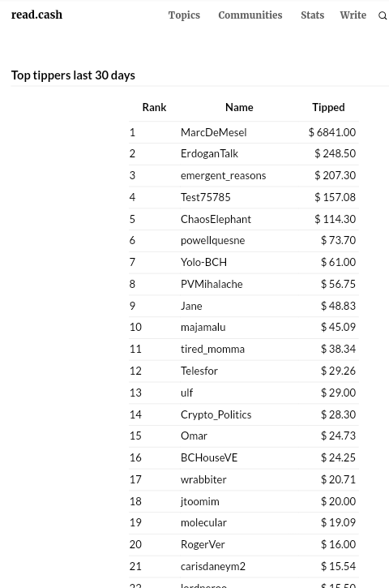Select the Write navigation link
This screenshot has width=389, height=588.
coord(353,15)
